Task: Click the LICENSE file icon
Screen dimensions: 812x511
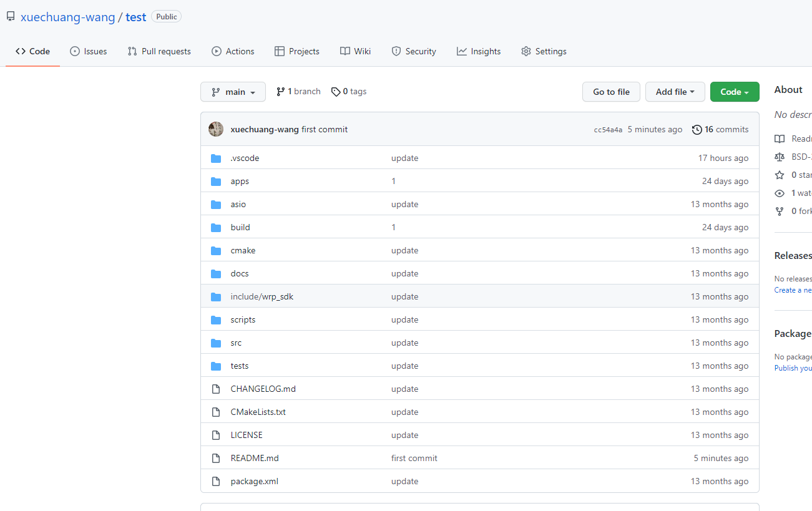Action: coord(216,436)
